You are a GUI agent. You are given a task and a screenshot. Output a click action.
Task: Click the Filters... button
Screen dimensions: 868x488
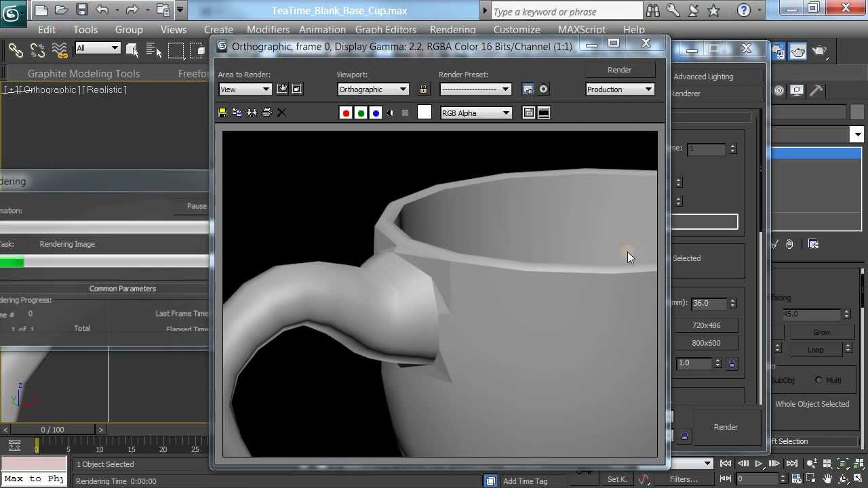click(684, 479)
